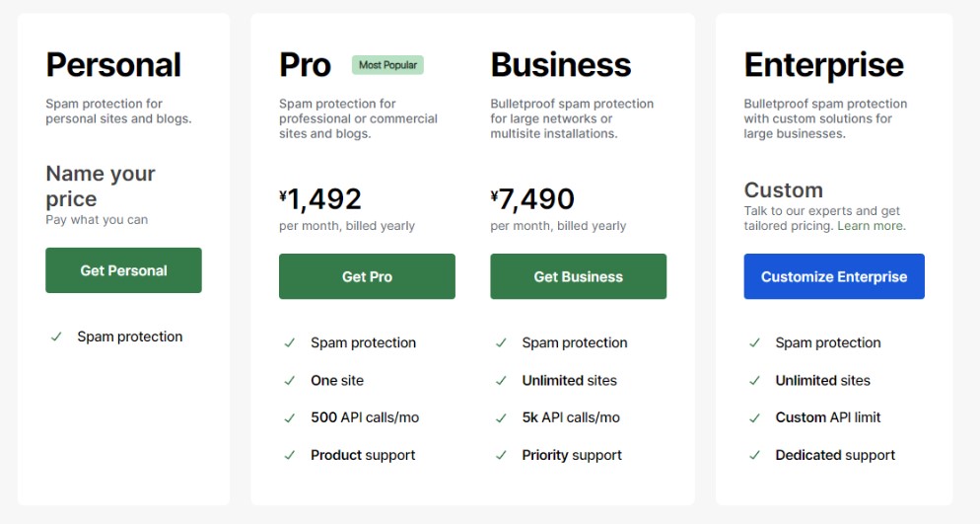980x524 pixels.
Task: Click checkmark next to 500 API calls/mo
Action: tap(290, 417)
